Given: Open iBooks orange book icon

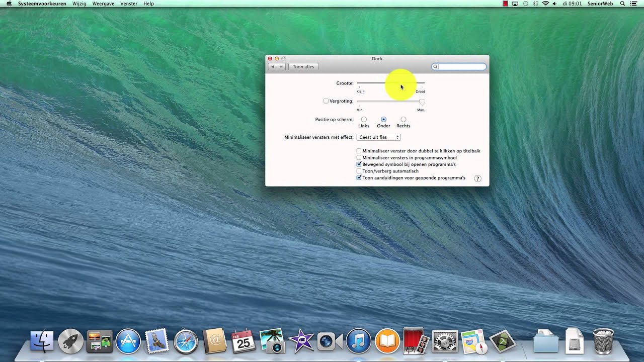Looking at the screenshot, I should coord(387,341).
